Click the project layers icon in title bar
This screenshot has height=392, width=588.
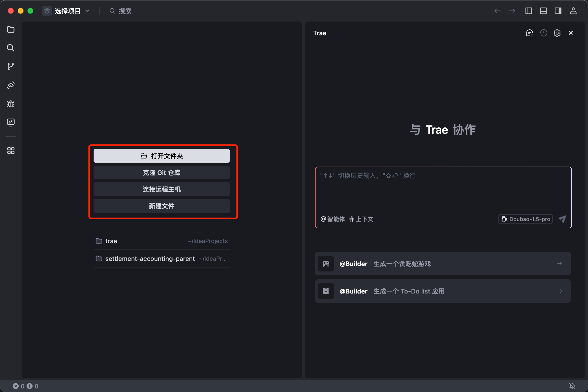click(47, 11)
